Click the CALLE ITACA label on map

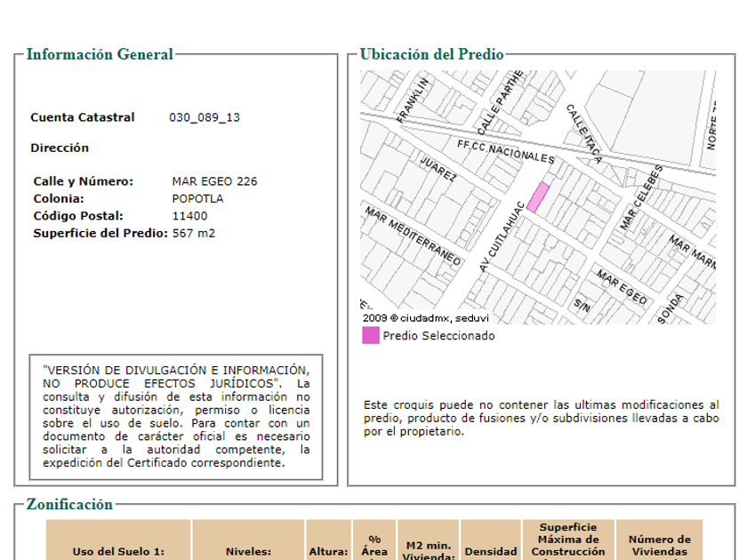coord(583,134)
